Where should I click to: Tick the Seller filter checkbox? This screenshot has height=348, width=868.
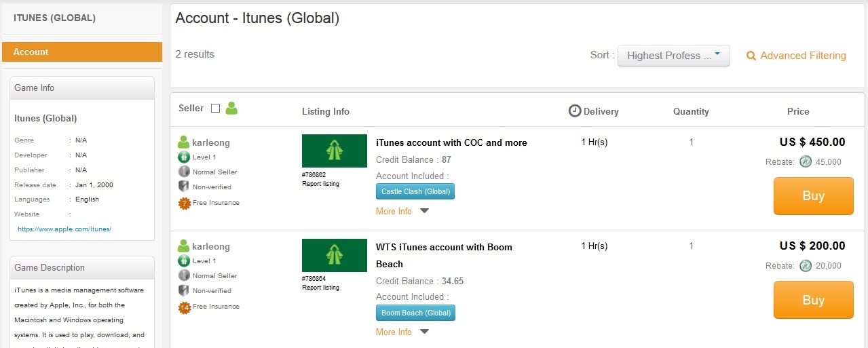click(x=216, y=108)
